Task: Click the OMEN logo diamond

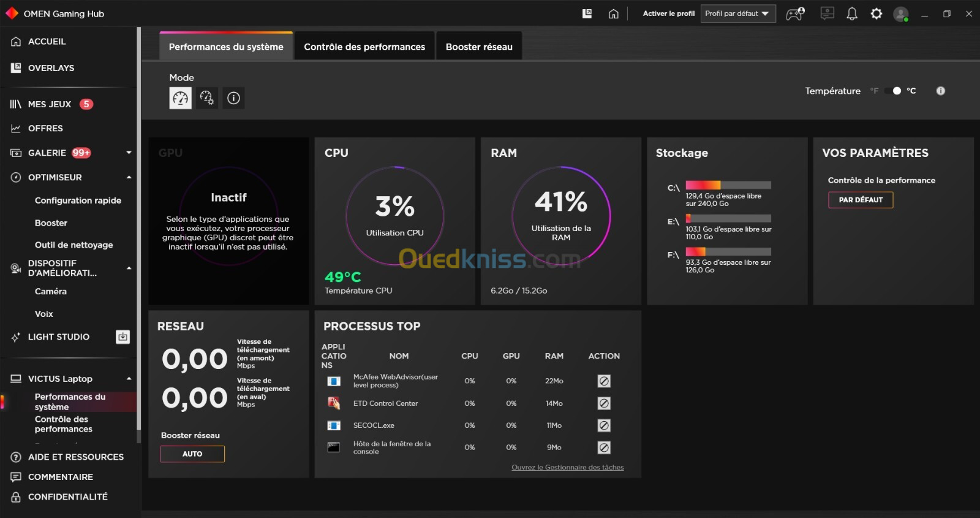Action: (x=12, y=13)
